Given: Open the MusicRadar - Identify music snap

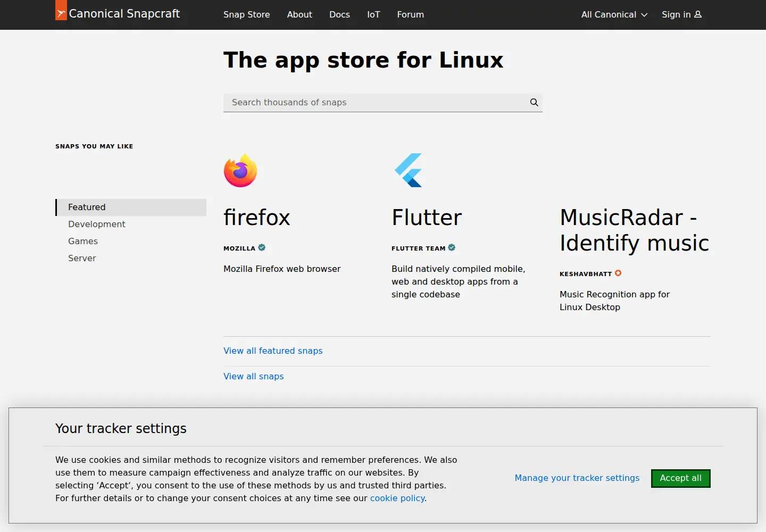Looking at the screenshot, I should click(635, 230).
